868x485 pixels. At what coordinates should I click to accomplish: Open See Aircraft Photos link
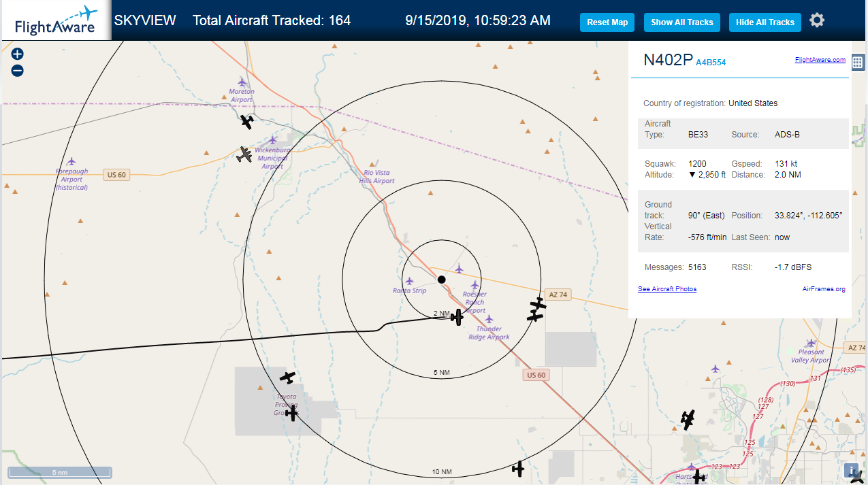pos(667,289)
